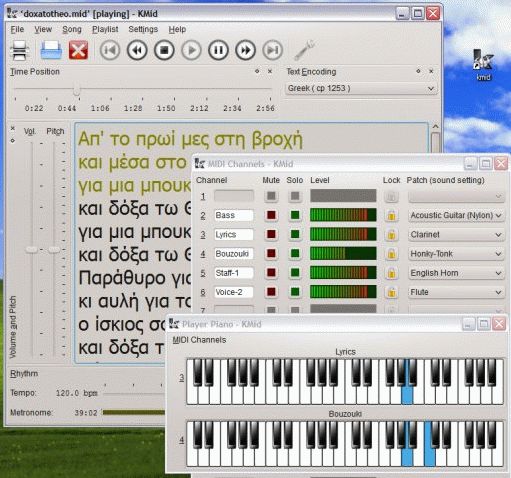
Task: Click the red X toolbar icon
Action: point(78,50)
